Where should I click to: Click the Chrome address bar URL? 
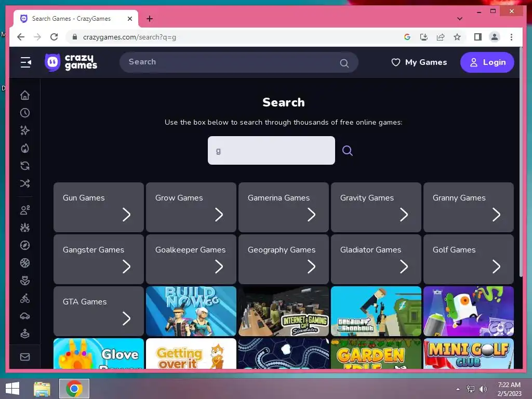click(x=129, y=37)
